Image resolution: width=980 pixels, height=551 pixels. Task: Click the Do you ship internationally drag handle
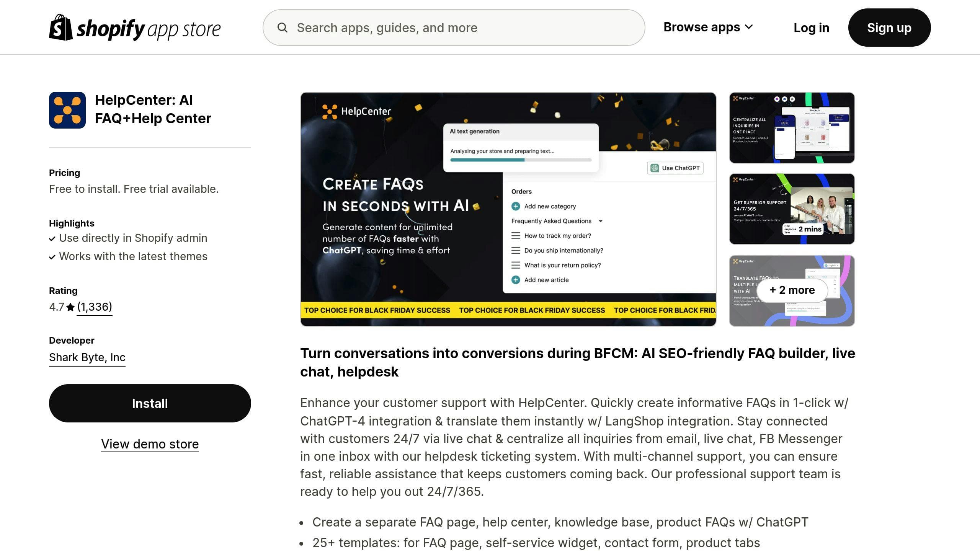pyautogui.click(x=516, y=251)
